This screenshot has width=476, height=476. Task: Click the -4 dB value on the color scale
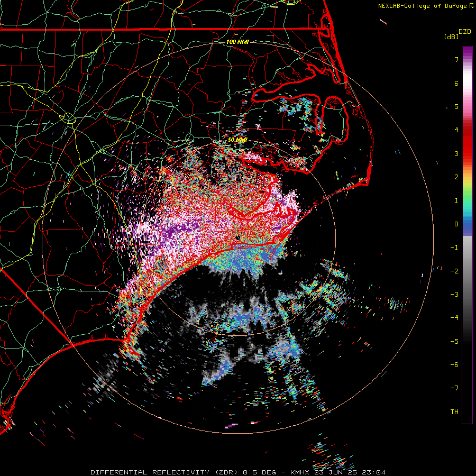[x=454, y=318]
